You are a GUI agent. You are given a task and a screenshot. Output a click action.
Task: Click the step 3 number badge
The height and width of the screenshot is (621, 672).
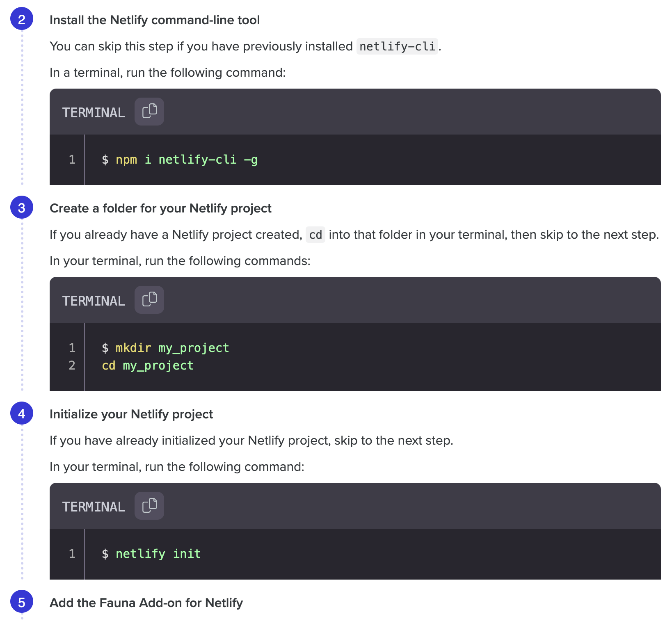pyautogui.click(x=22, y=208)
